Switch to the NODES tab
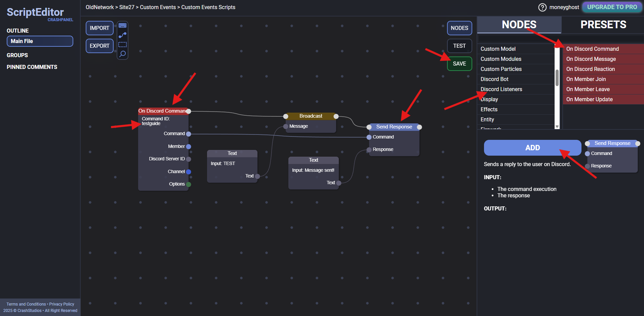 point(519,25)
